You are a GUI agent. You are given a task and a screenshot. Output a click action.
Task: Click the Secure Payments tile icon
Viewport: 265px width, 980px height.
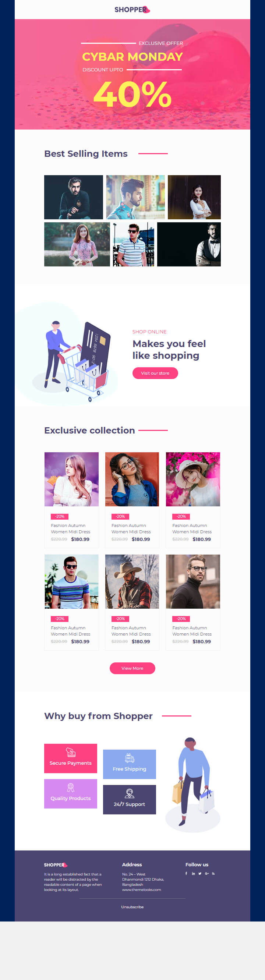click(70, 752)
